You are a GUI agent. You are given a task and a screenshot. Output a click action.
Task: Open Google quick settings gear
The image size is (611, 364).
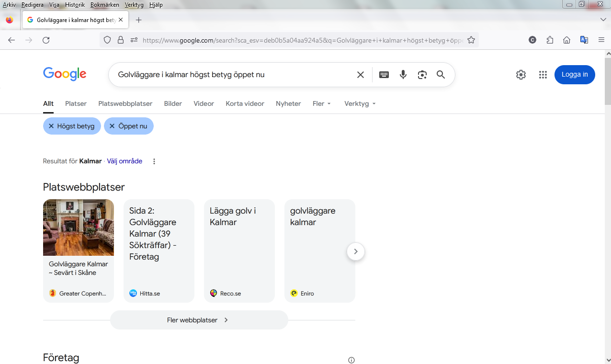tap(521, 75)
